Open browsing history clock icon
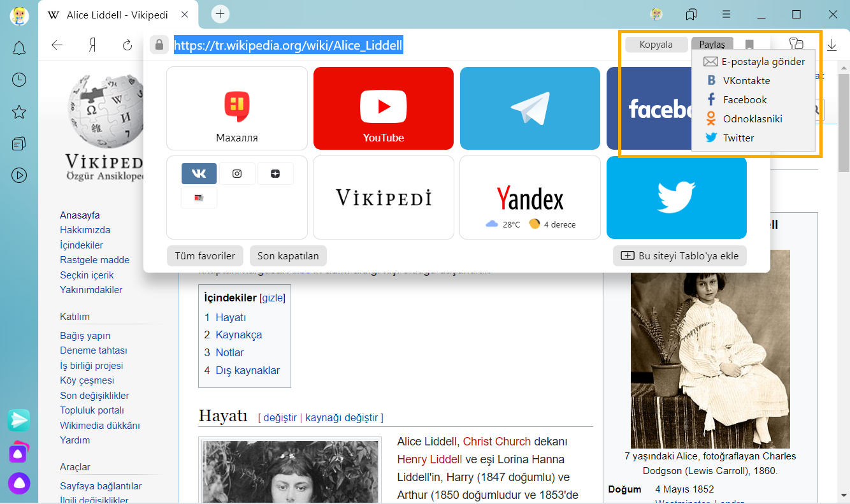The height and width of the screenshot is (504, 850). click(19, 80)
